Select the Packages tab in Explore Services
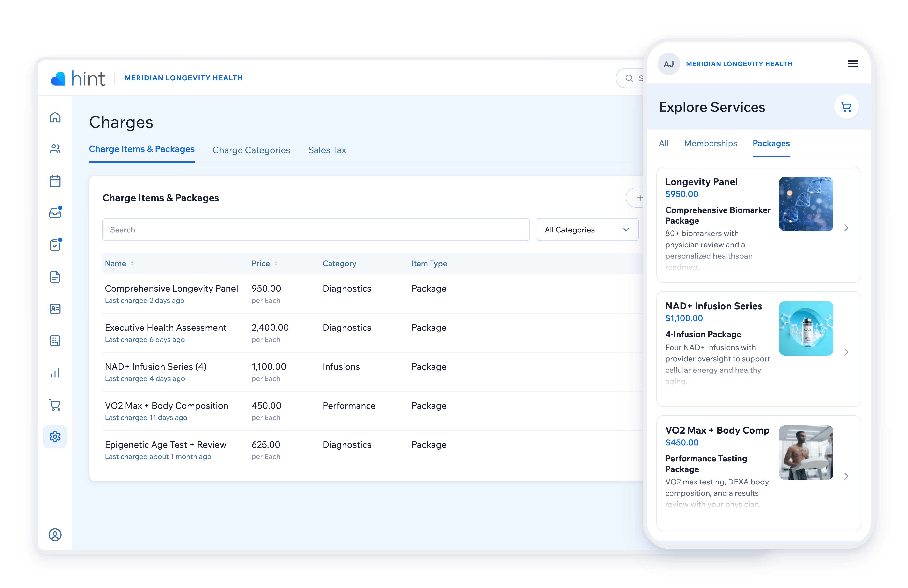Screen dimensions: 908x588 tap(771, 143)
